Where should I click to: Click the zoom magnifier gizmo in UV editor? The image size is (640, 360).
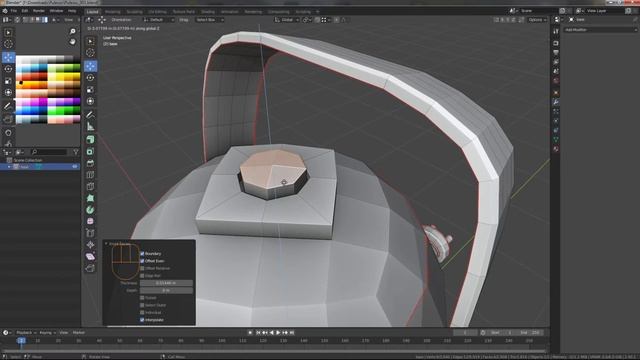click(73, 31)
